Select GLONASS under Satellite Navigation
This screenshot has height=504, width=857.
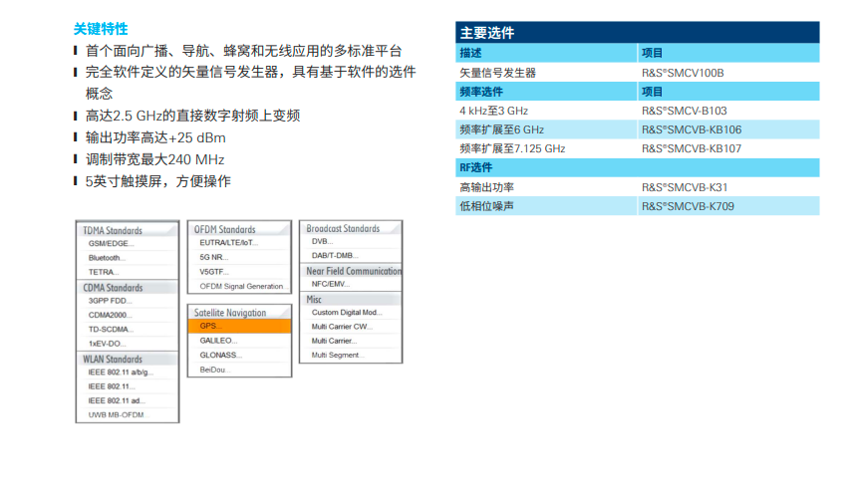(220, 355)
